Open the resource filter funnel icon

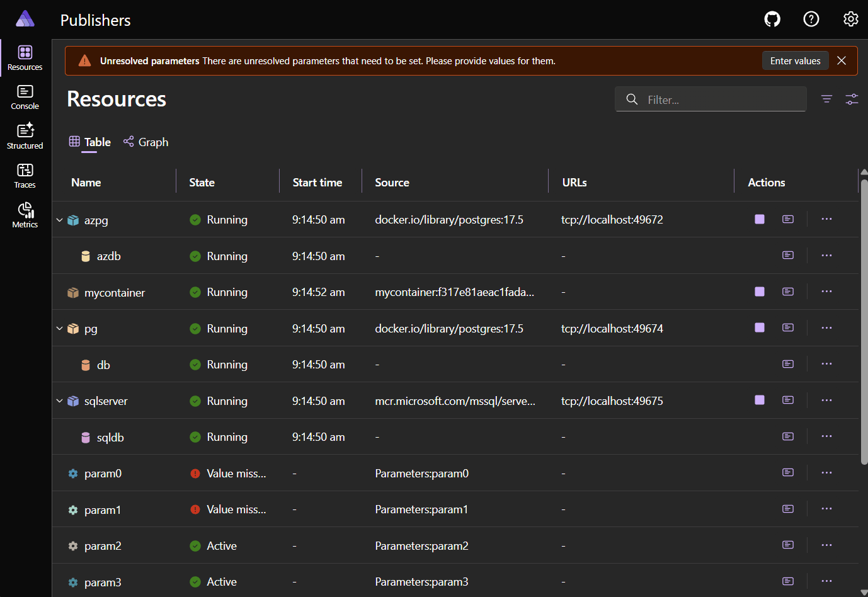click(826, 99)
